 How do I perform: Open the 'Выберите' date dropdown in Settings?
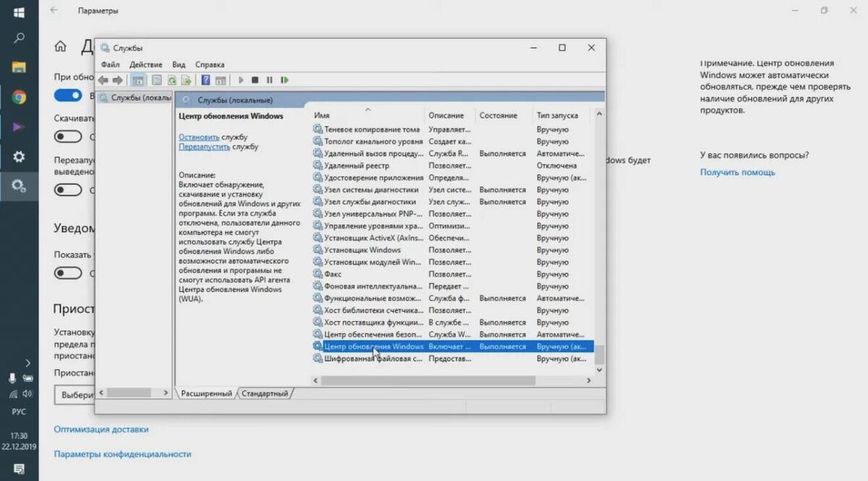point(75,395)
